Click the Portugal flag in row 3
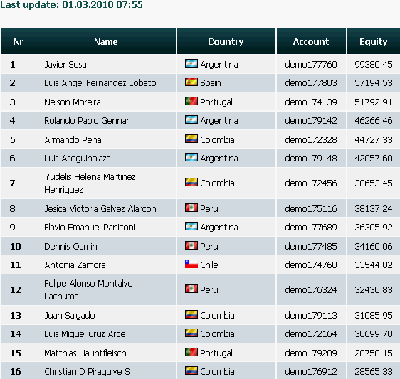This screenshot has width=400, height=379. click(x=191, y=101)
